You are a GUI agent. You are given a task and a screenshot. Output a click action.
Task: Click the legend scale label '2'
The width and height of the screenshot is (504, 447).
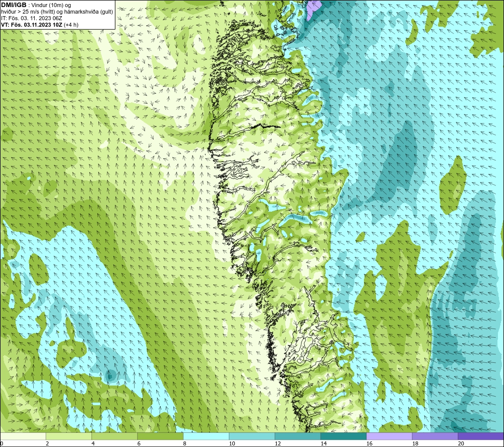pyautogui.click(x=47, y=444)
